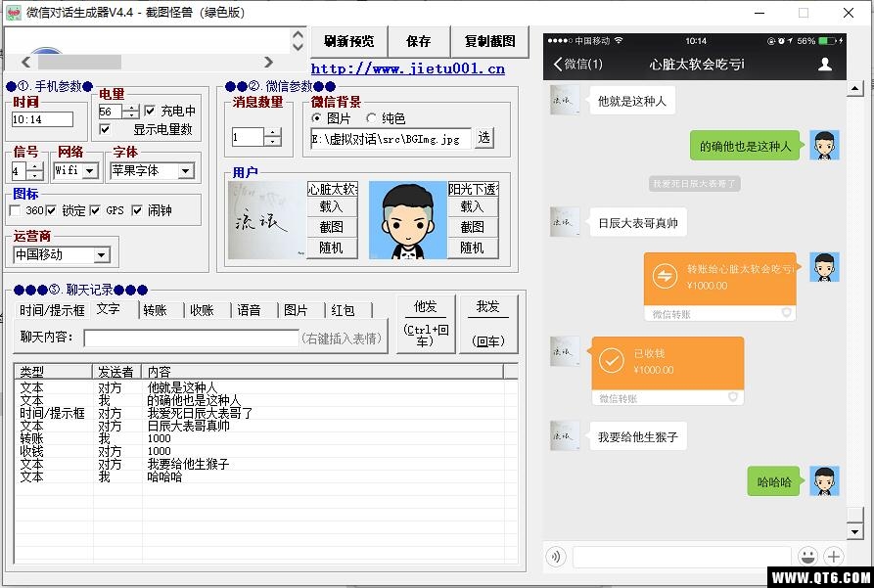Click the 保存 button
Viewport: 874px width, 588px height.
[x=419, y=42]
